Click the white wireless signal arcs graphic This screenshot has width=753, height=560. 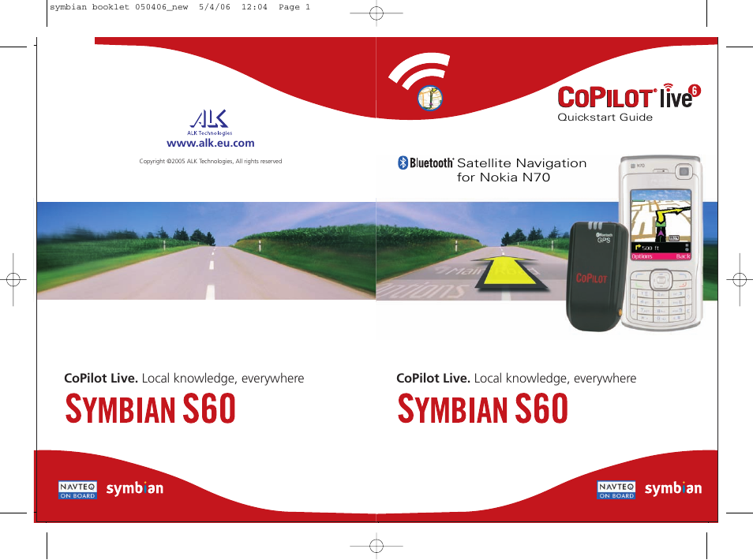pyautogui.click(x=419, y=70)
